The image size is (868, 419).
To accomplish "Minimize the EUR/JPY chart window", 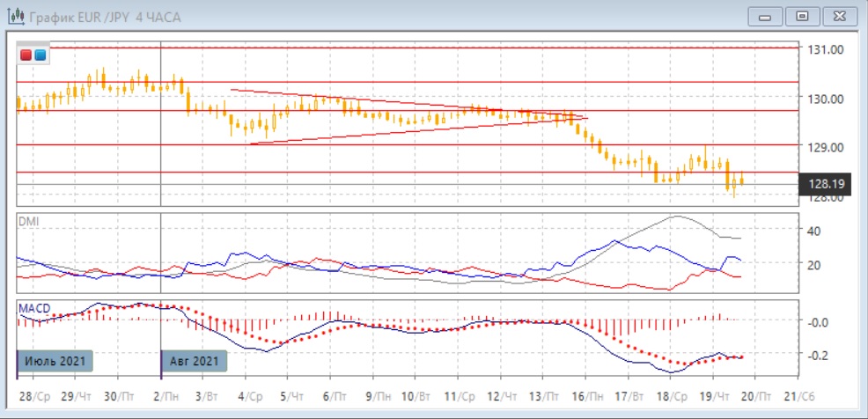I will (x=765, y=16).
